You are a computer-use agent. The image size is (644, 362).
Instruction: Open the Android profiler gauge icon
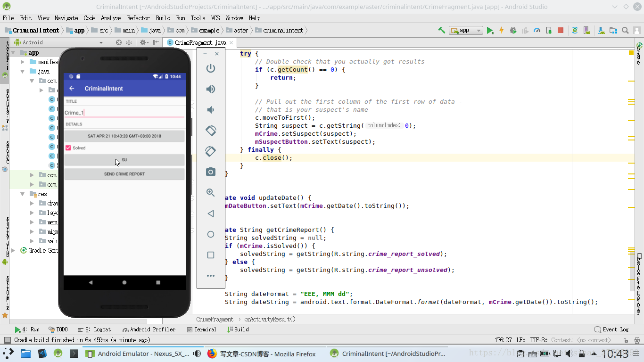tap(537, 30)
